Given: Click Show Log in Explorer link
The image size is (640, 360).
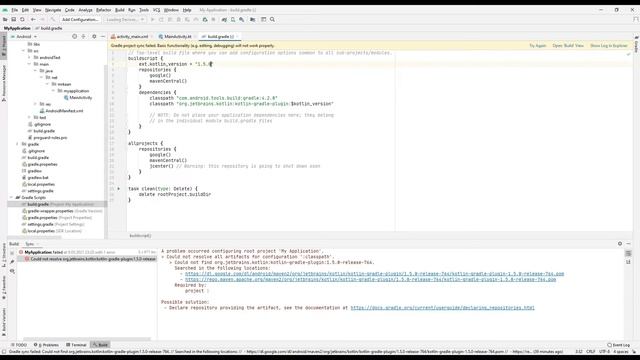Looking at the screenshot, I should pos(609,46).
